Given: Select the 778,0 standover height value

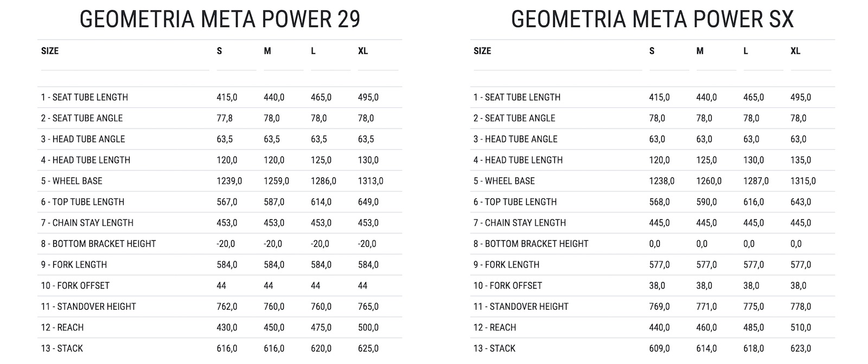Looking at the screenshot, I should coord(801,307).
